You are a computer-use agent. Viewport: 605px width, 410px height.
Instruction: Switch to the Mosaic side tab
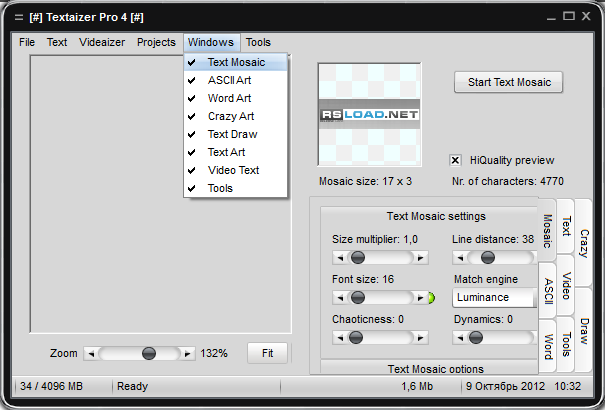(547, 231)
